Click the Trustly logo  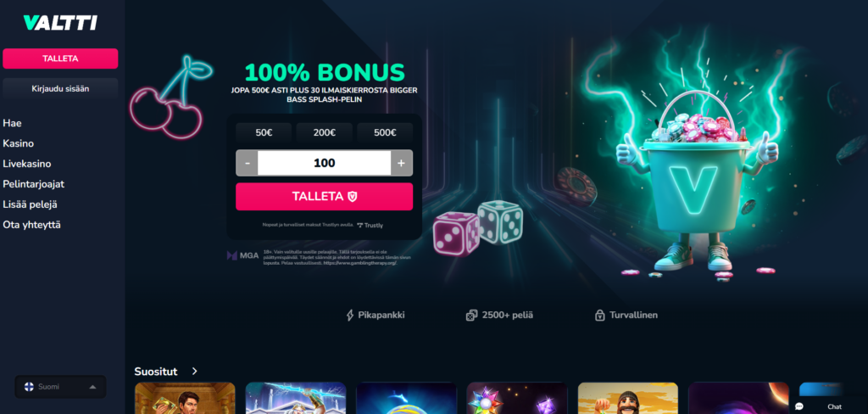370,226
